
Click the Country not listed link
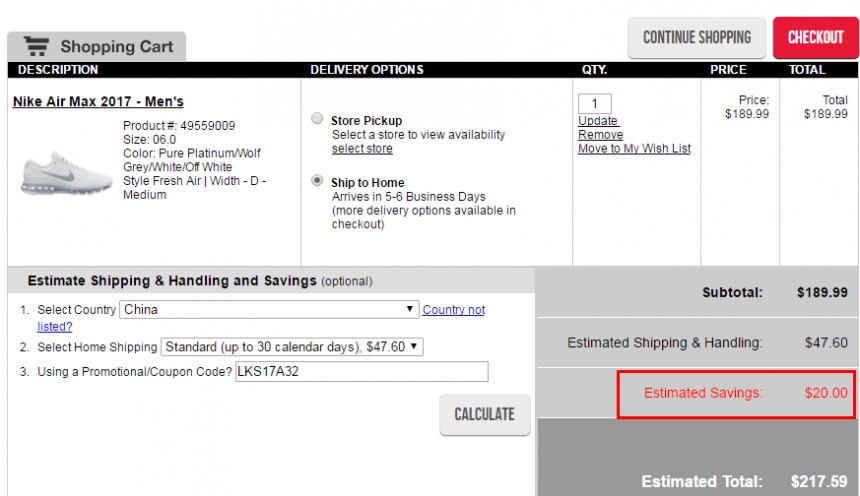(x=454, y=309)
